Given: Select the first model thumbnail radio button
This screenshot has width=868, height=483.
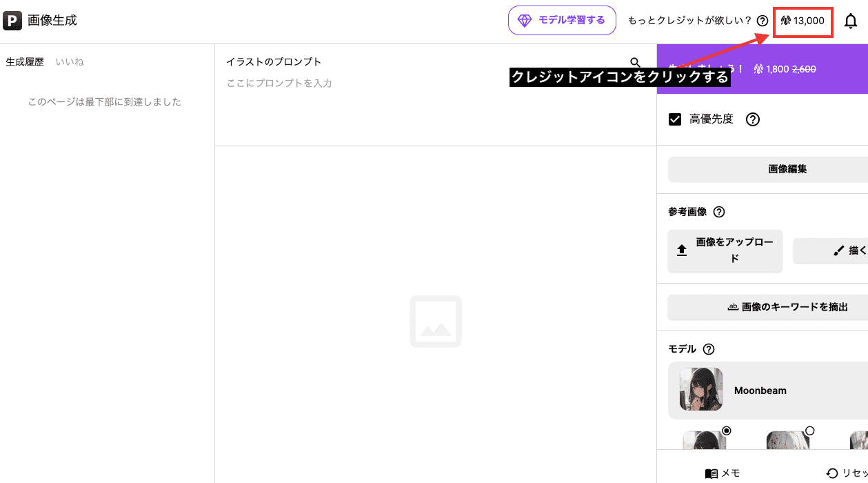Looking at the screenshot, I should pos(726,431).
